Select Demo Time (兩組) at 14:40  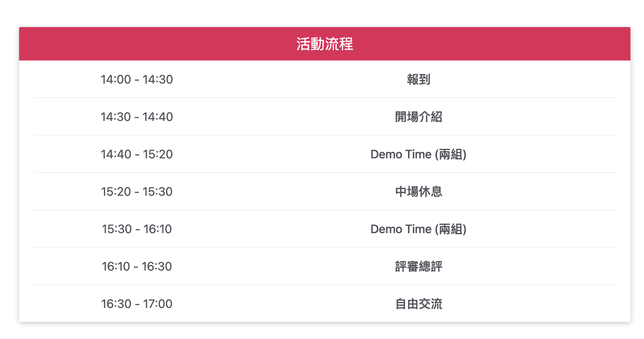418,154
